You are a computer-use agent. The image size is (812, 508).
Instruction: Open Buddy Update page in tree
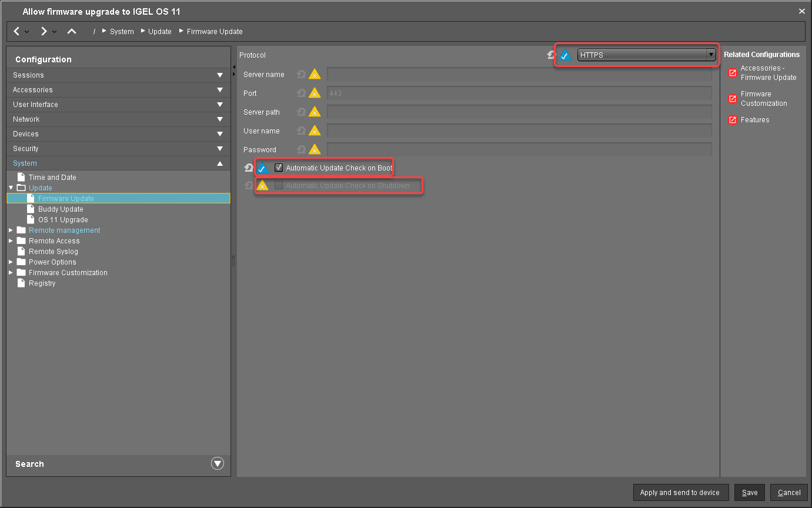61,209
